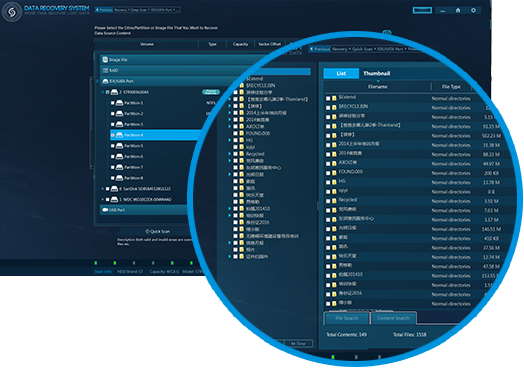The image size is (524, 368).
Task: Open the settings gear icon
Action: [473, 10]
